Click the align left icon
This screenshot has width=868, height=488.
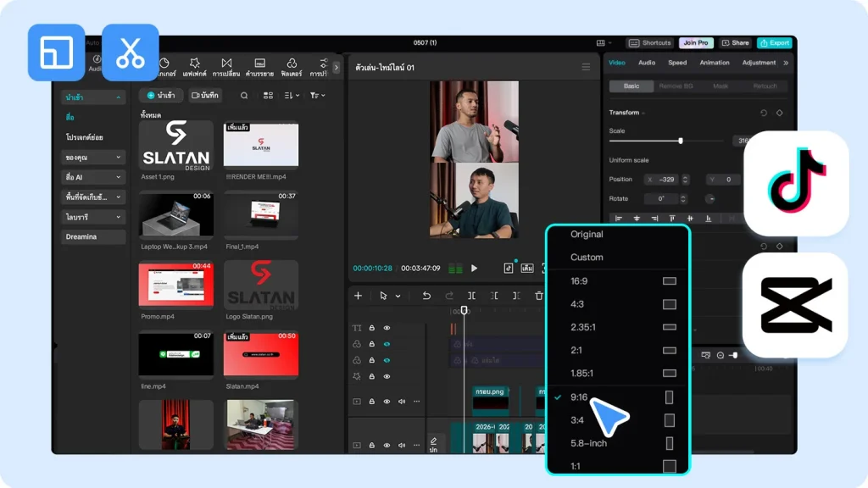pyautogui.click(x=619, y=219)
